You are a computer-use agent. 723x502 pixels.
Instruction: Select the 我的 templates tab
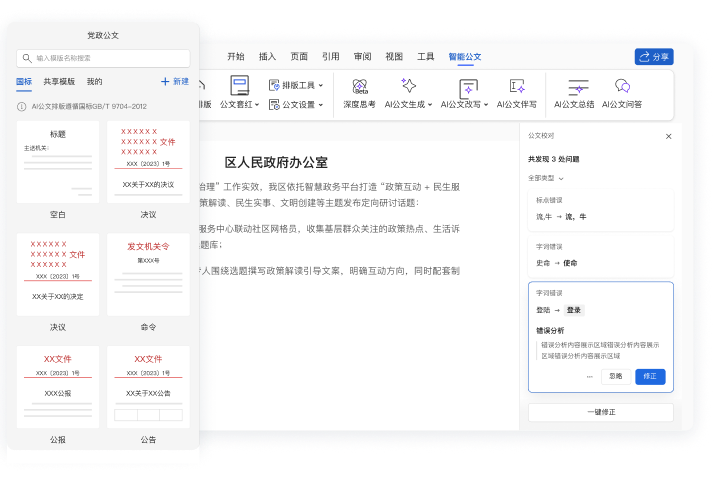point(94,81)
